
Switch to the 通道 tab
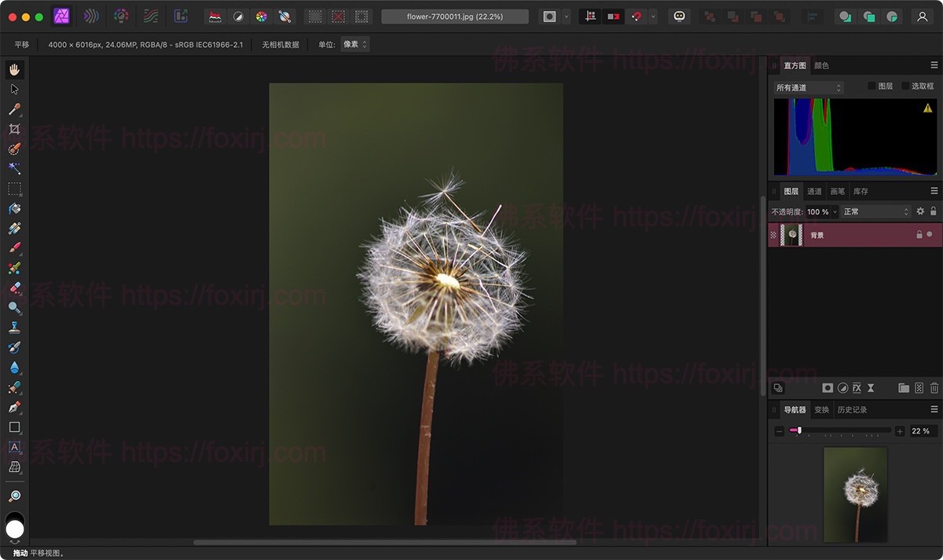coord(814,191)
